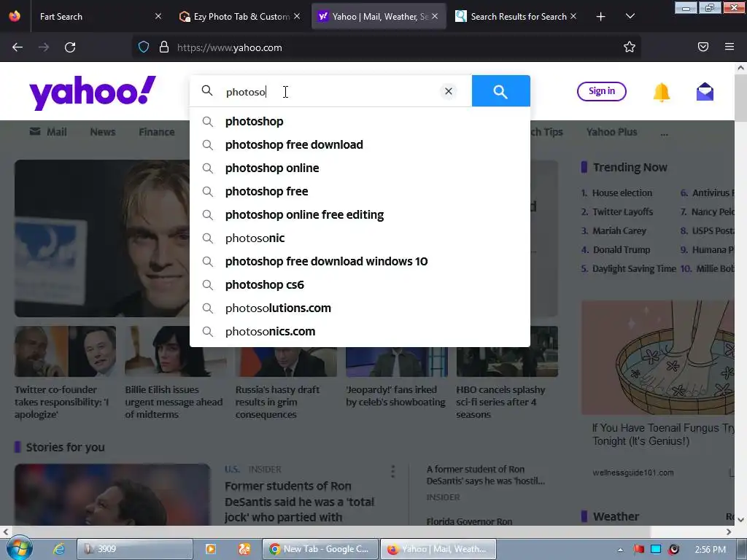
Task: Expand the list all tabs chevron
Action: pyautogui.click(x=630, y=16)
